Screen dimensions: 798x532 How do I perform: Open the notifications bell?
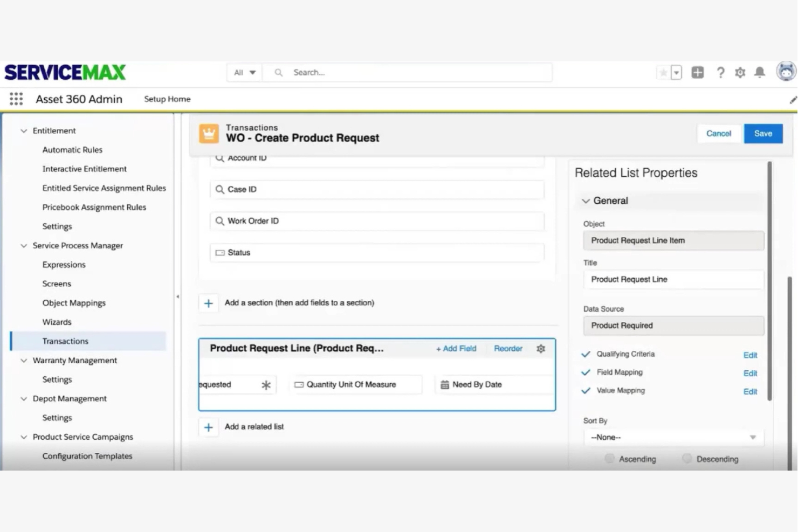(760, 72)
